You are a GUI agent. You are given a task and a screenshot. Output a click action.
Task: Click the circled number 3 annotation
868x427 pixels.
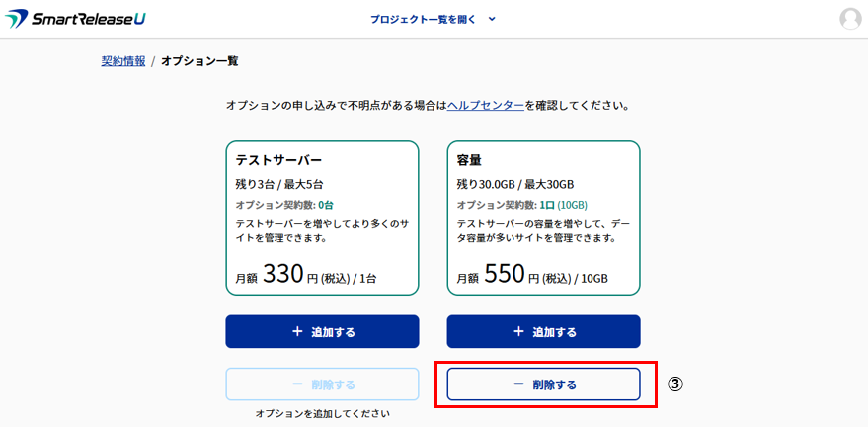point(675,384)
